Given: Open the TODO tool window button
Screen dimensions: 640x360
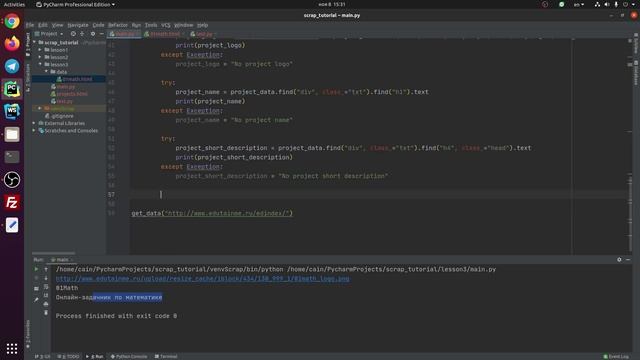Looking at the screenshot, I should click(x=69, y=356).
